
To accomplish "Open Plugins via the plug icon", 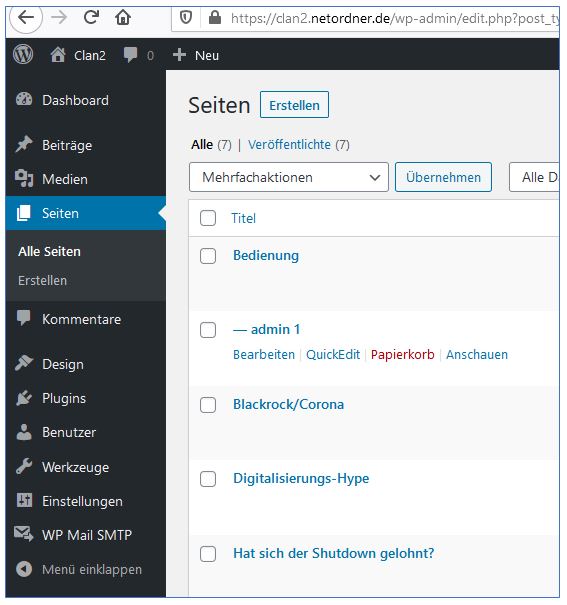I will [x=24, y=398].
